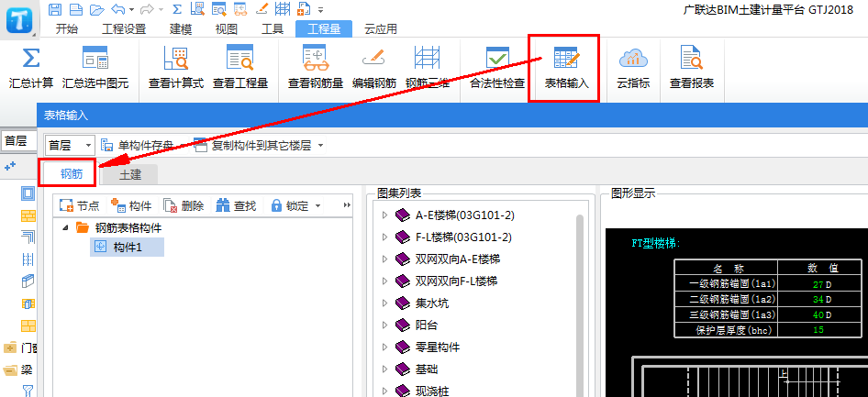
Task: Select 构件1 in the tree
Action: tap(127, 248)
